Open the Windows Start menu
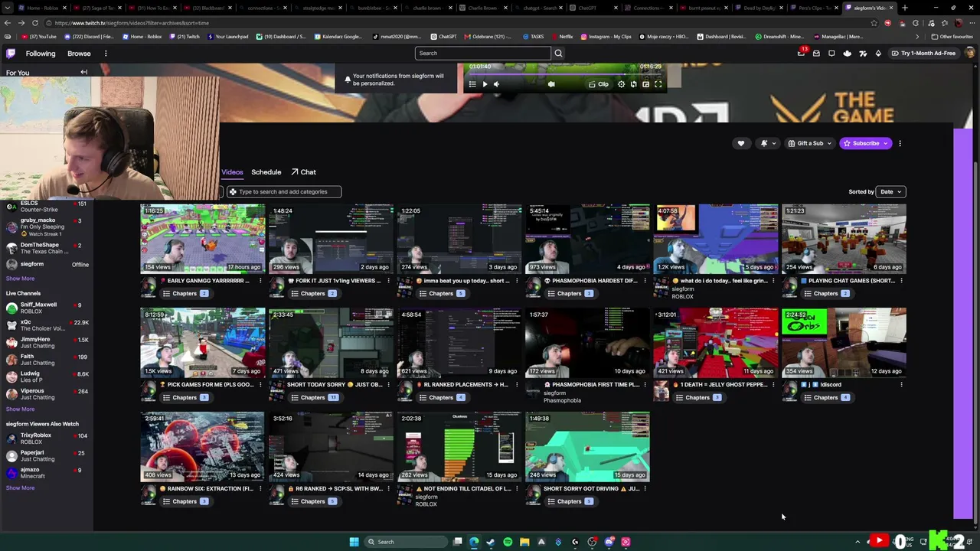Image resolution: width=980 pixels, height=551 pixels. [x=354, y=542]
